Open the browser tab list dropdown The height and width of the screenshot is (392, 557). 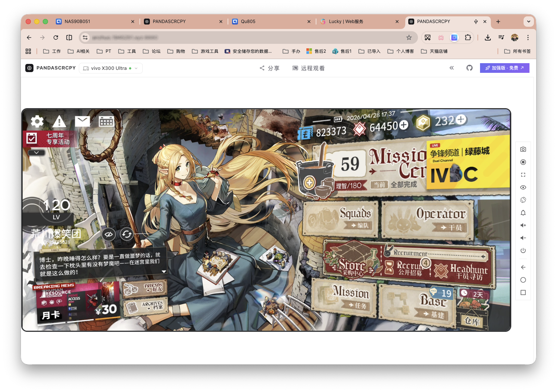pyautogui.click(x=528, y=22)
